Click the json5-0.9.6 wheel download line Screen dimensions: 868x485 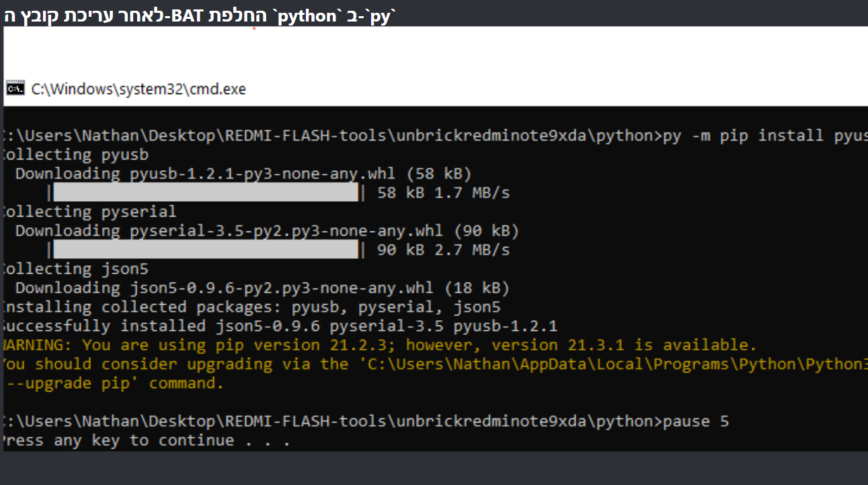262,288
